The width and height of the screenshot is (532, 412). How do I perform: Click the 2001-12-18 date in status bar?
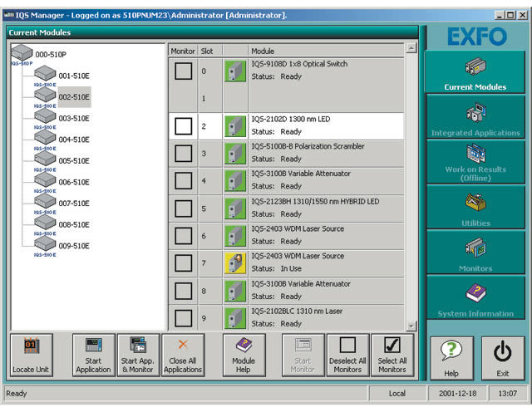(457, 394)
